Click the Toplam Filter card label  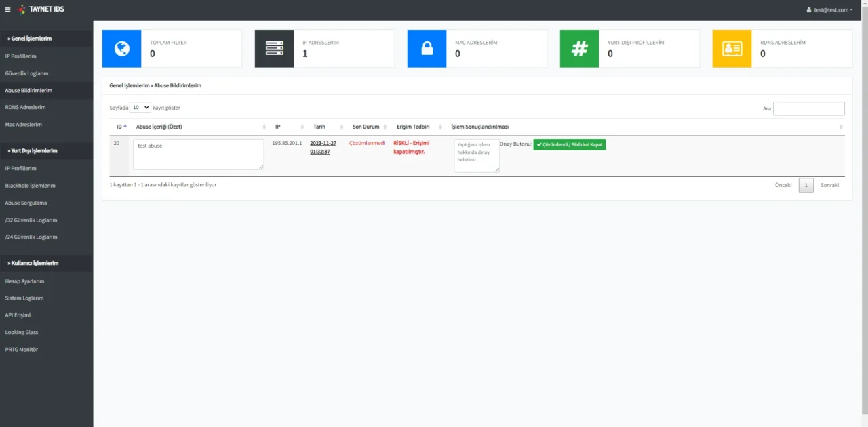(169, 42)
